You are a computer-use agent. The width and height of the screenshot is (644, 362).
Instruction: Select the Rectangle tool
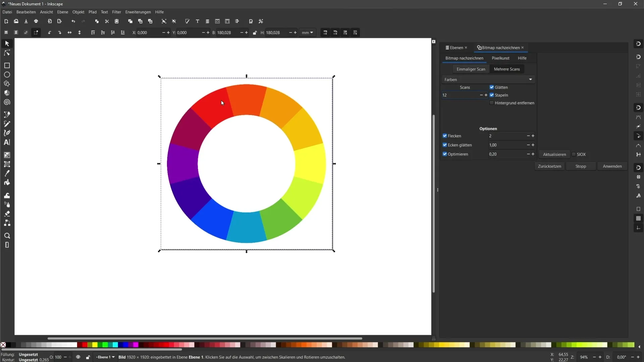[x=7, y=65]
